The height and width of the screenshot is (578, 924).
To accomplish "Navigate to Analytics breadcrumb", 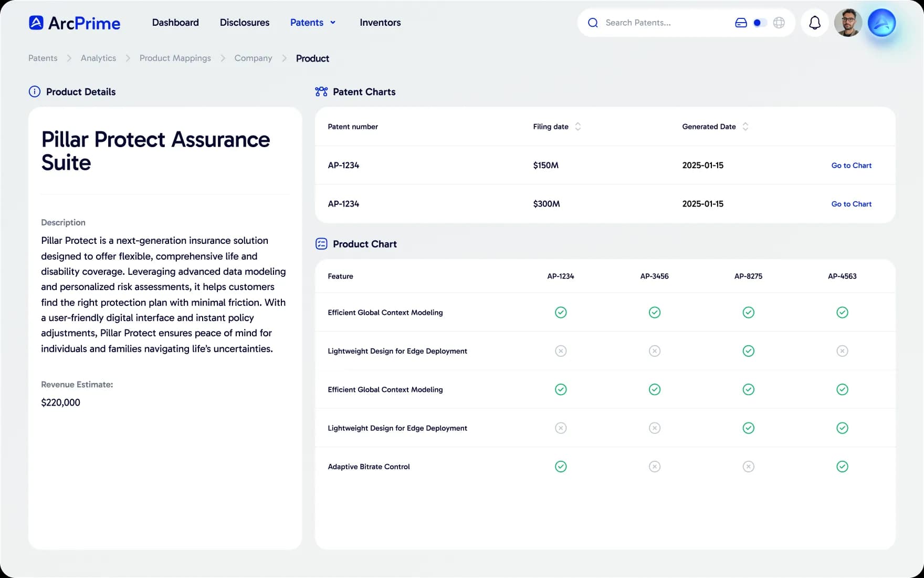I will click(x=98, y=58).
